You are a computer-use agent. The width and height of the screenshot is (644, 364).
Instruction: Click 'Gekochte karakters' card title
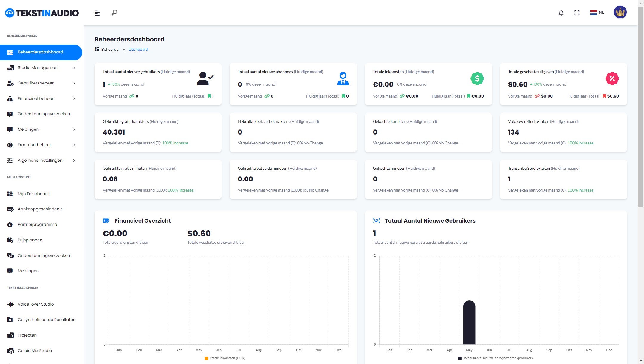tap(390, 122)
